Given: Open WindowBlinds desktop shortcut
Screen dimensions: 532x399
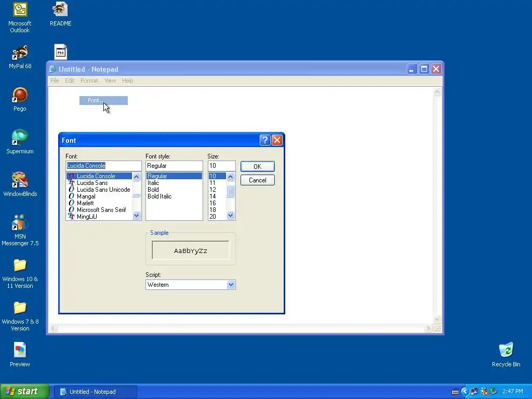Looking at the screenshot, I should pyautogui.click(x=20, y=184).
